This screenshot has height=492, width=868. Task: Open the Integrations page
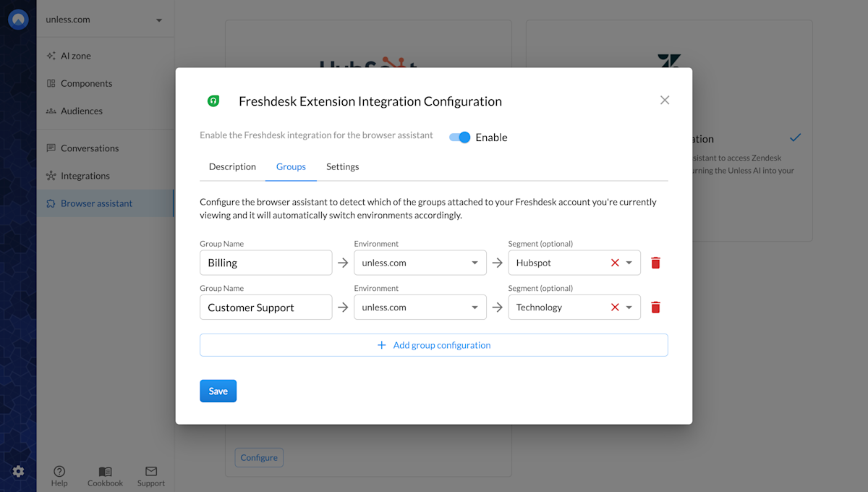coord(85,175)
